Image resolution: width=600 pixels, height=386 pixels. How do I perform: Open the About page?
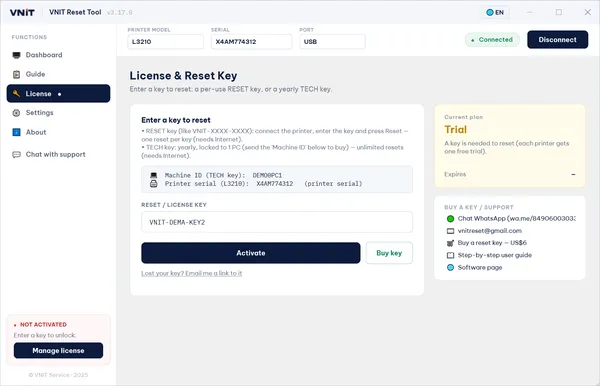click(x=58, y=132)
